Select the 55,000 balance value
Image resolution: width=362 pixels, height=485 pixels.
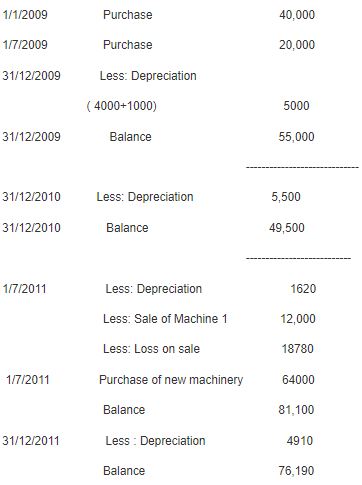pos(296,137)
